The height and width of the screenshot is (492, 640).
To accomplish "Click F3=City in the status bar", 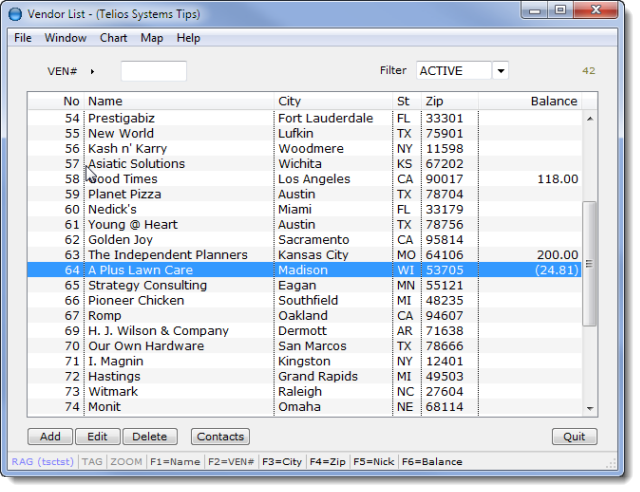I will 281,462.
